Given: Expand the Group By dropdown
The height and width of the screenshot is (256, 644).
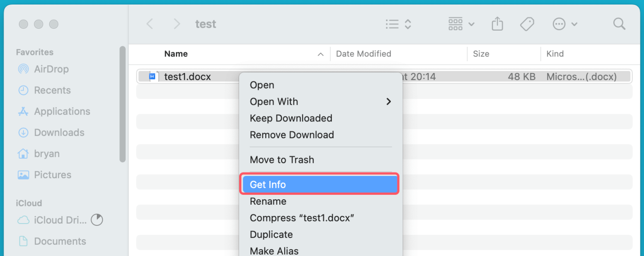Looking at the screenshot, I should click(x=461, y=24).
